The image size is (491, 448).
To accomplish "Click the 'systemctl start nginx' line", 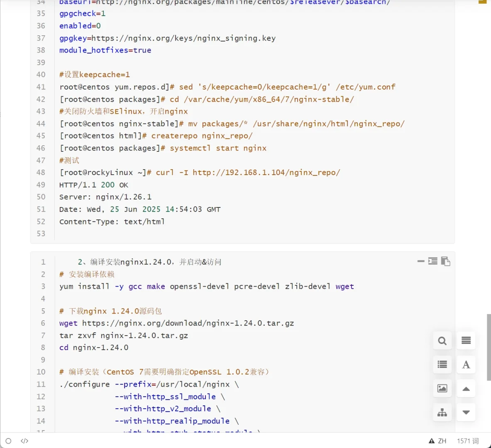I will point(163,148).
